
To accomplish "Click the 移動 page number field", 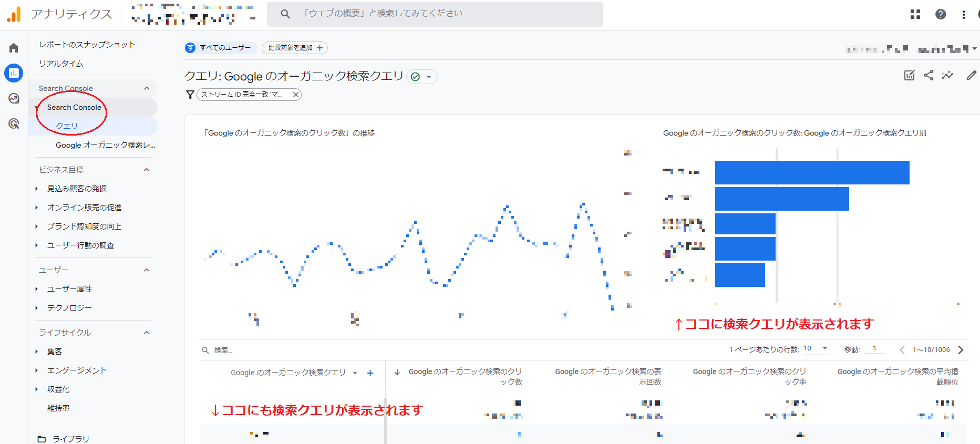I will [x=875, y=349].
